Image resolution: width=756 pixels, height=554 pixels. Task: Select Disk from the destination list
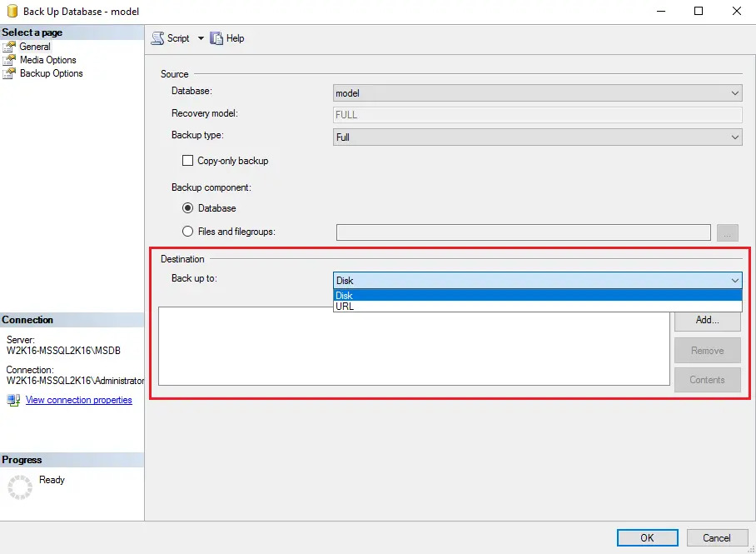click(537, 296)
